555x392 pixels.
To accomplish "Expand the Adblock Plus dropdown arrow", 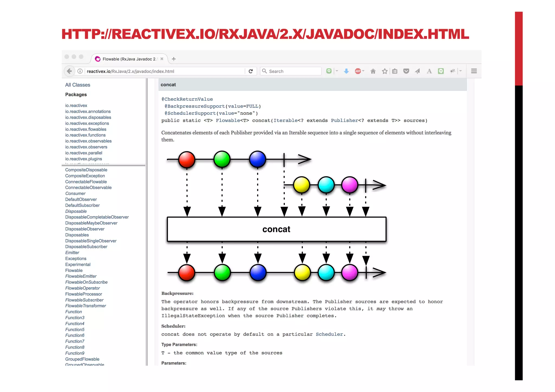I will coord(363,71).
